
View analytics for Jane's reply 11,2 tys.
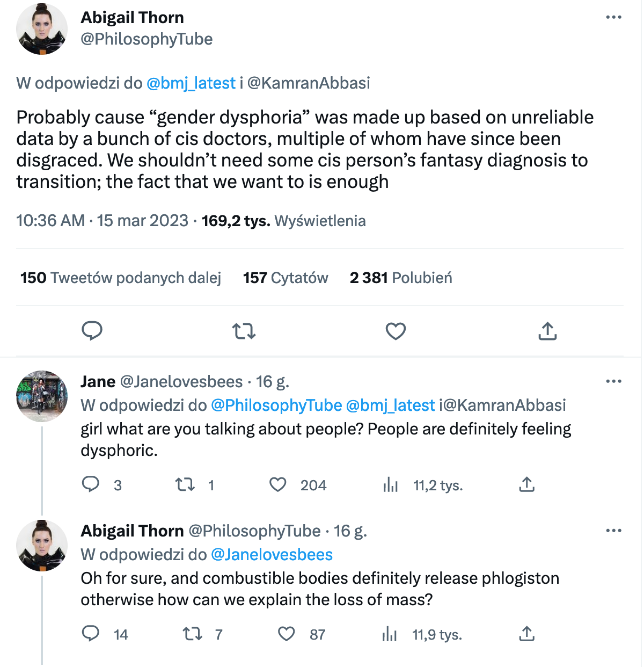[x=422, y=485]
